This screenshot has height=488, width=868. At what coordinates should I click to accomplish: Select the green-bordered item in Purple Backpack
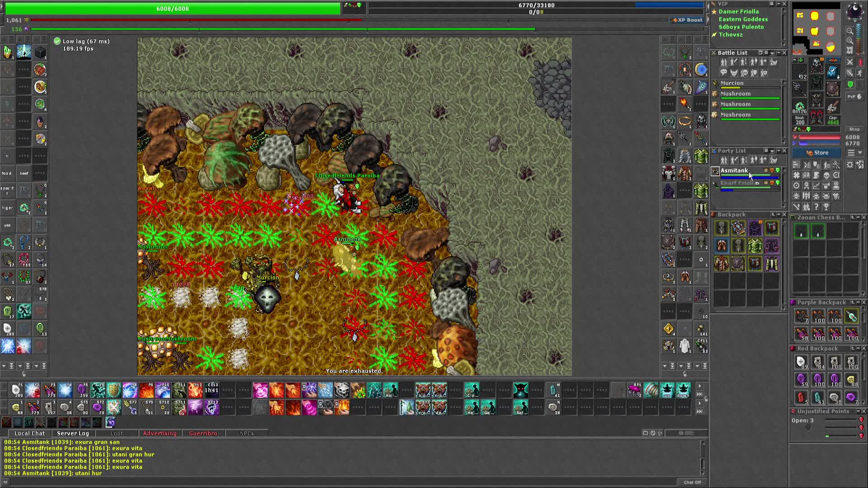(852, 316)
